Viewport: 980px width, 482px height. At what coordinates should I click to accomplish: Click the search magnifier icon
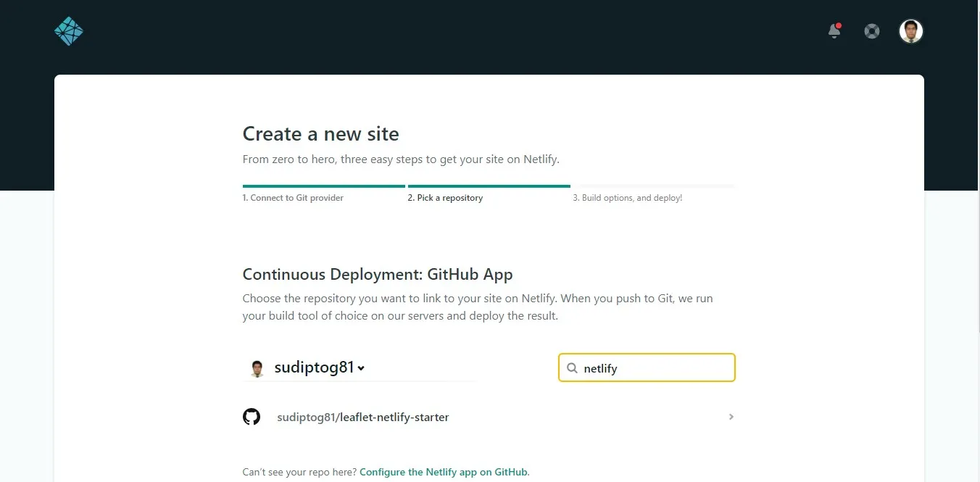click(572, 367)
